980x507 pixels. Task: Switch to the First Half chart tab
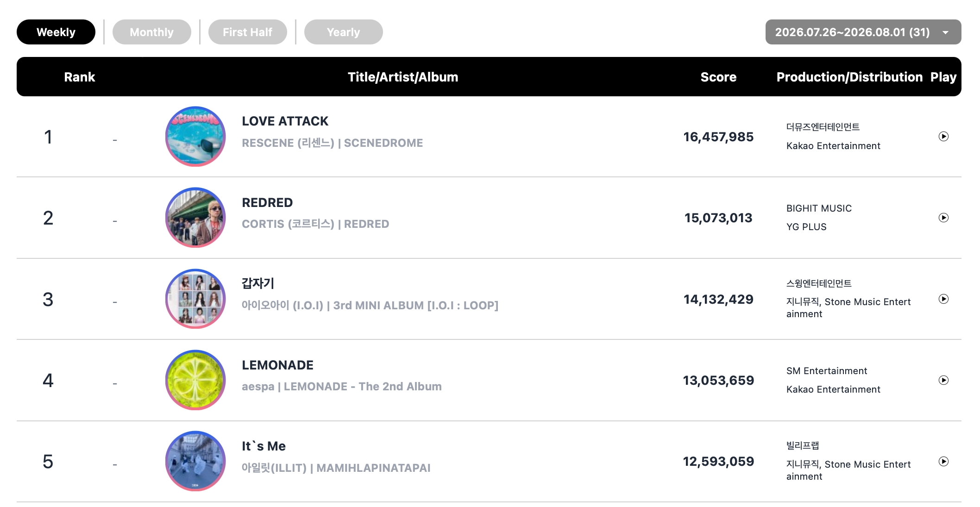(247, 32)
